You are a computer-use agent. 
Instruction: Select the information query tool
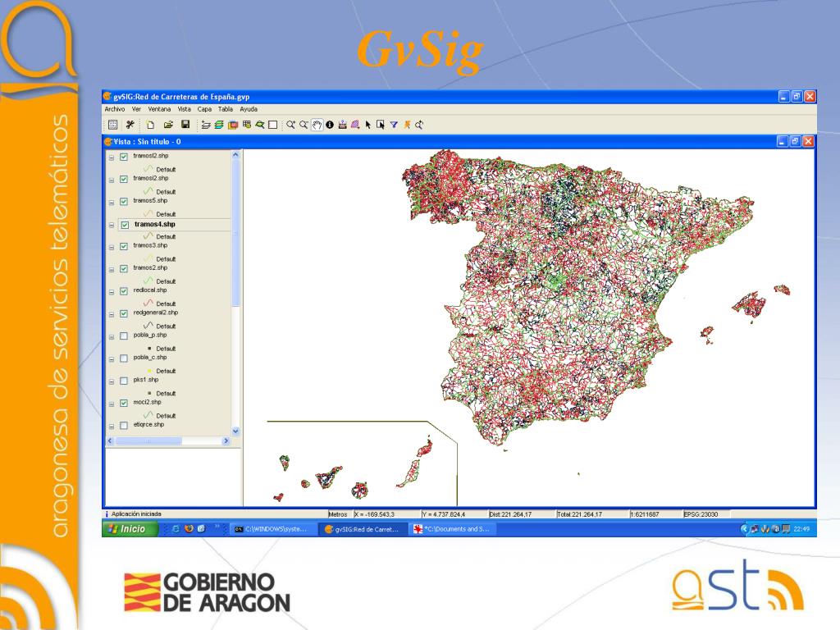(330, 125)
